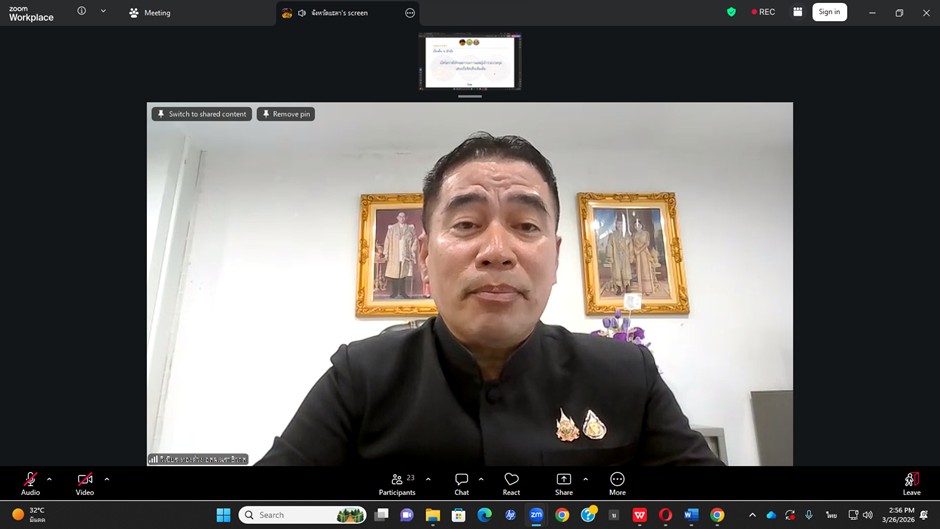Expand audio settings arrow
This screenshot has height=529, width=940.
pos(50,479)
